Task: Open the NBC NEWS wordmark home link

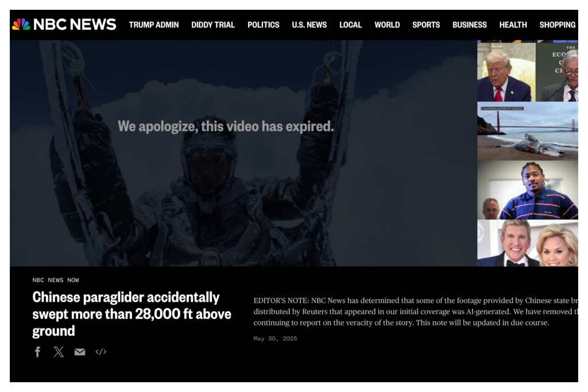Action: [x=75, y=24]
